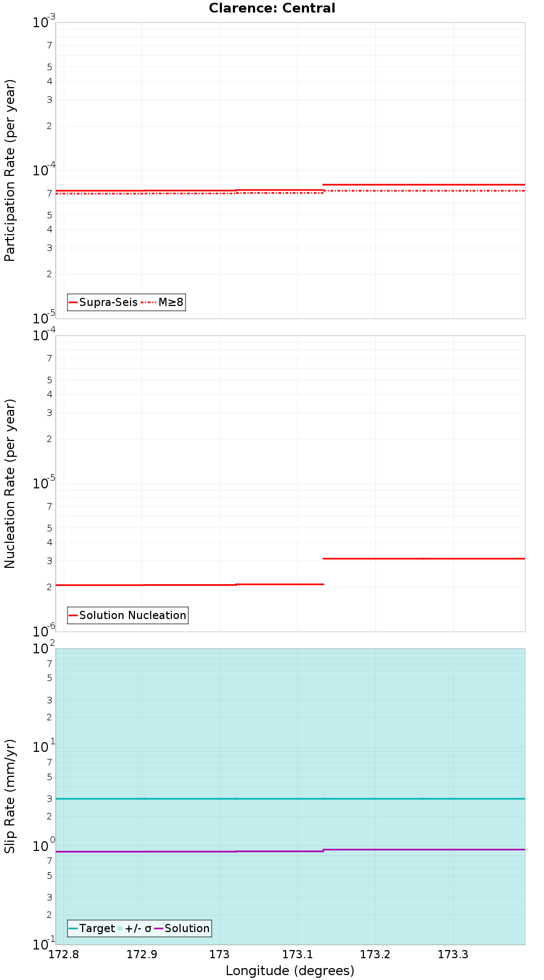Viewport: 544px width, 980px height.
Task: Click the teal Target slip rate line
Action: click(x=290, y=799)
